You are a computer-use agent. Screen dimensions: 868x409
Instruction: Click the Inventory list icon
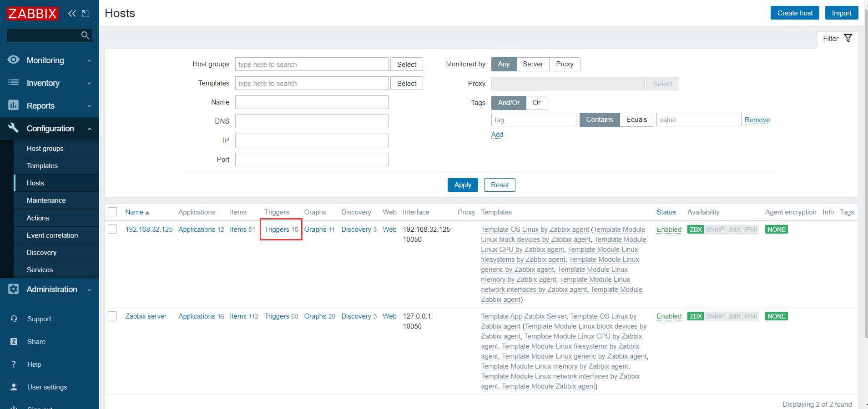point(14,83)
